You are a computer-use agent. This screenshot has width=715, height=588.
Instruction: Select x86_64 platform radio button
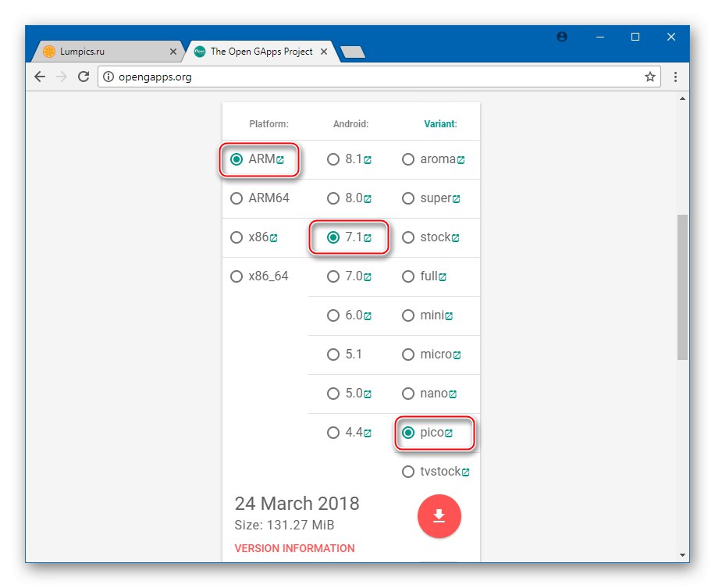pyautogui.click(x=237, y=276)
